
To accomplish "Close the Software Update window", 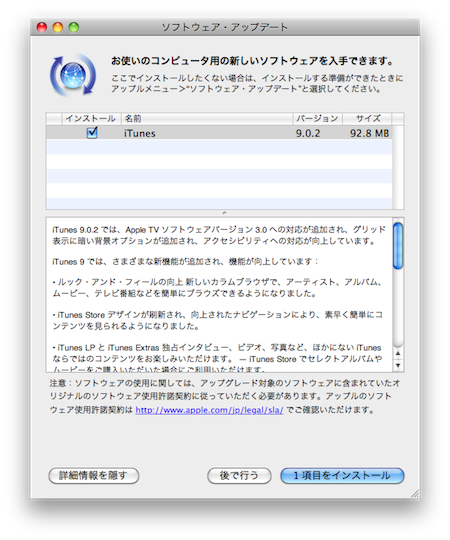I will click(42, 27).
